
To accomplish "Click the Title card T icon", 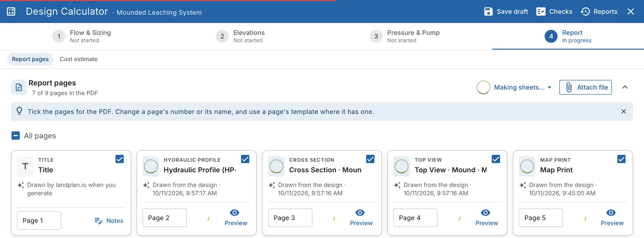I will [x=25, y=166].
